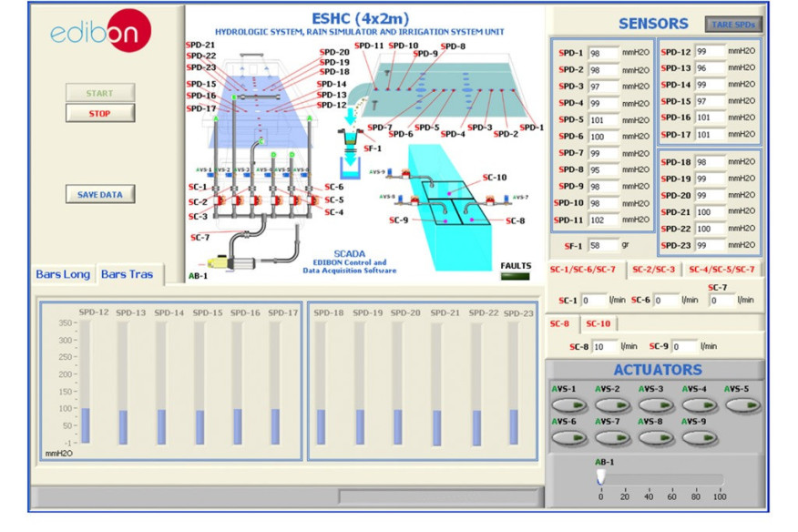Toggle the AVS-2 actuator switch
This screenshot has height=532, width=798.
coord(613,405)
